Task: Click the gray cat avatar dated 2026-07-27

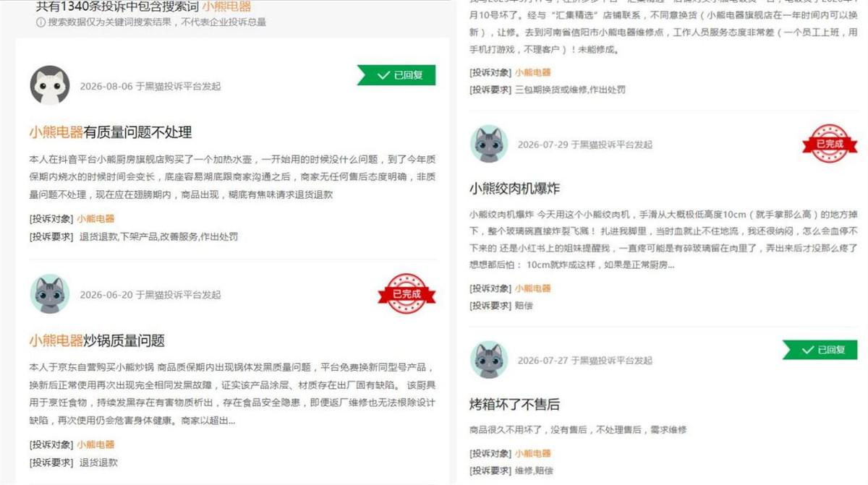Action: [490, 360]
